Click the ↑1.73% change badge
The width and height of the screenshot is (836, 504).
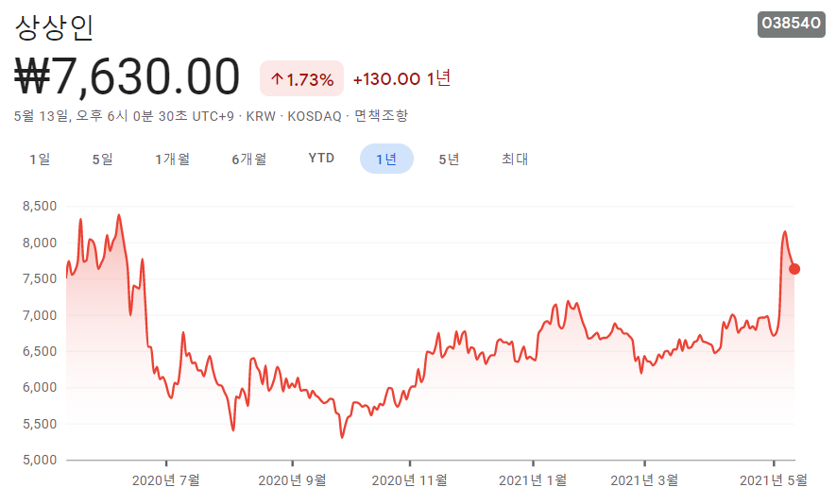301,79
